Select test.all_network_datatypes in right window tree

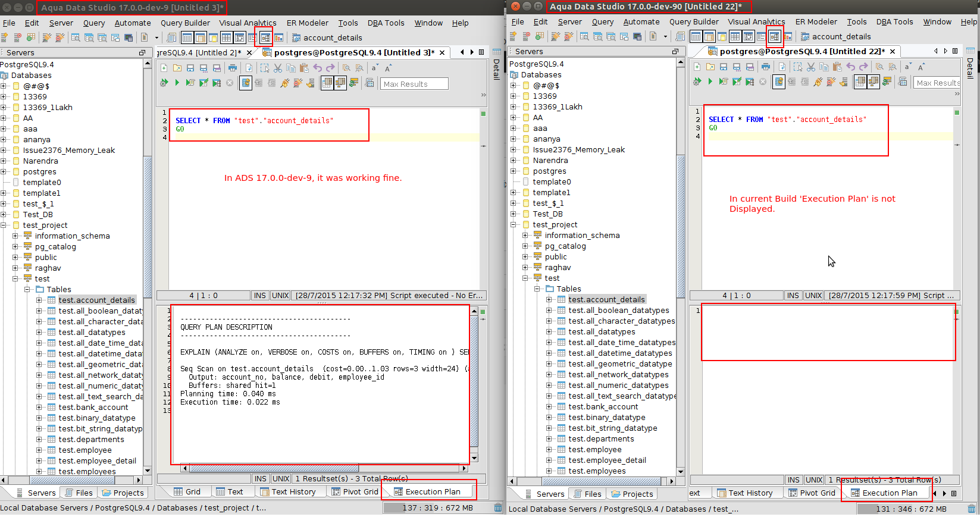(618, 375)
